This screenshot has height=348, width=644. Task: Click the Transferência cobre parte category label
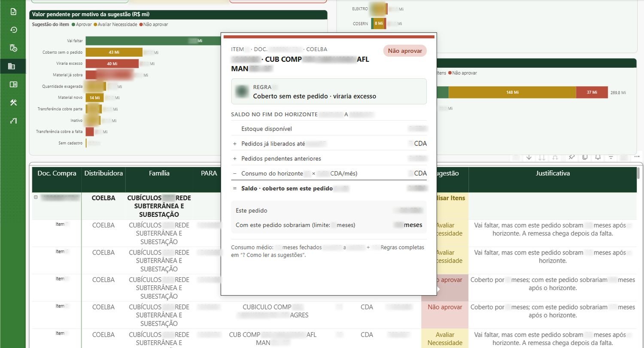coord(60,109)
